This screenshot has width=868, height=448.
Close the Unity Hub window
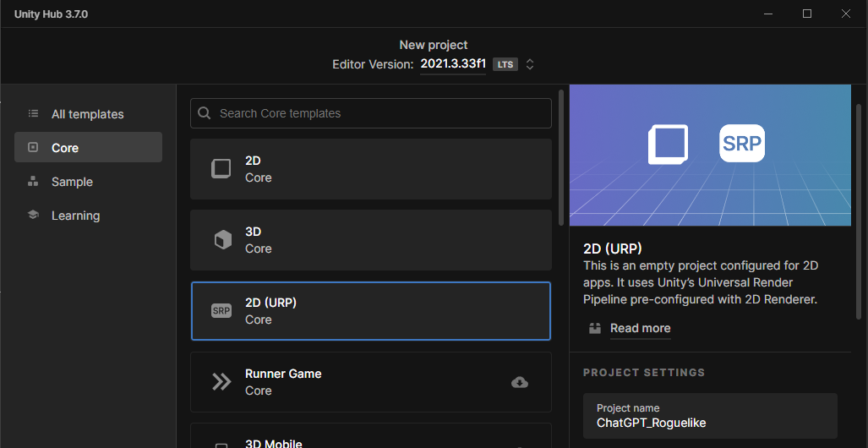(x=846, y=14)
